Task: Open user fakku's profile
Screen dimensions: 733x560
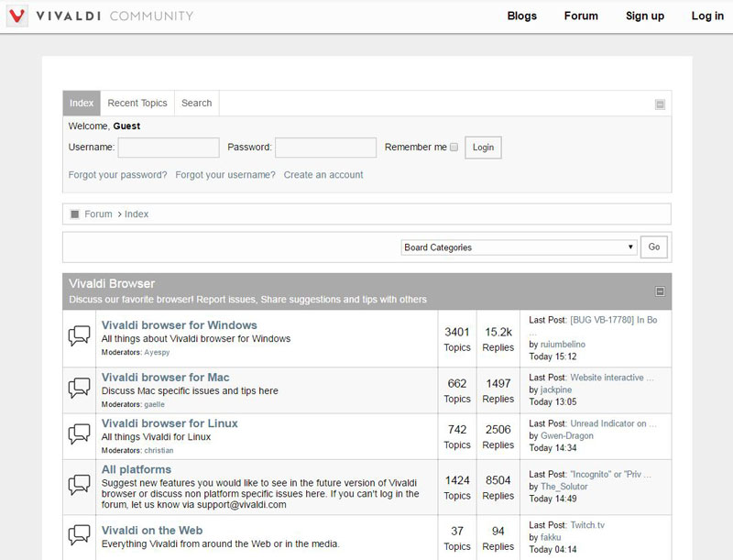Action: [551, 537]
